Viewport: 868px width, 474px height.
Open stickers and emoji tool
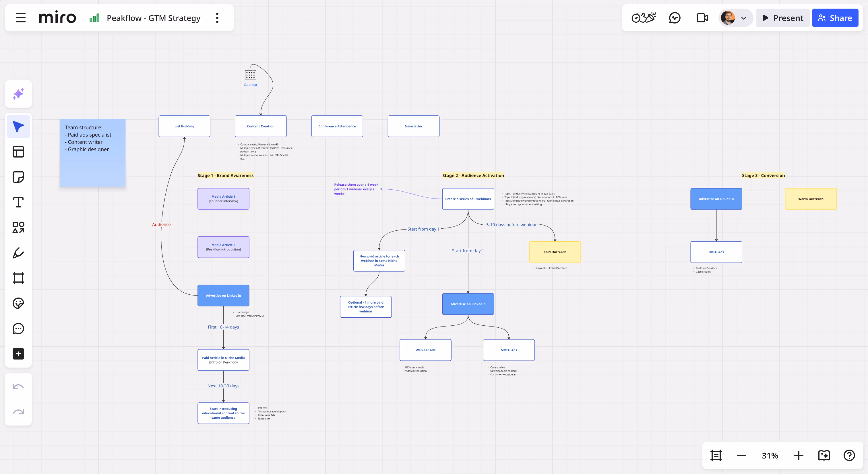click(18, 303)
